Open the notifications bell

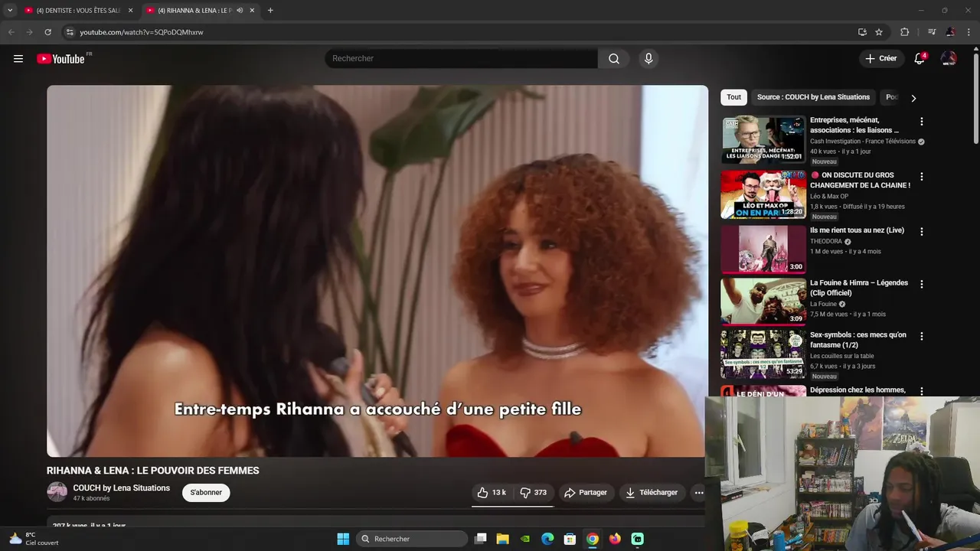(x=920, y=59)
